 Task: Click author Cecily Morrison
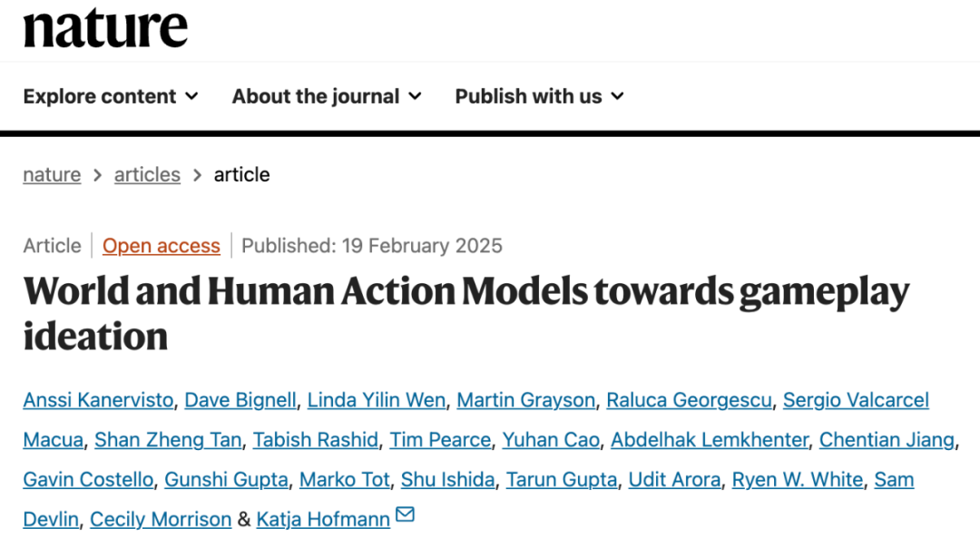[x=161, y=519]
